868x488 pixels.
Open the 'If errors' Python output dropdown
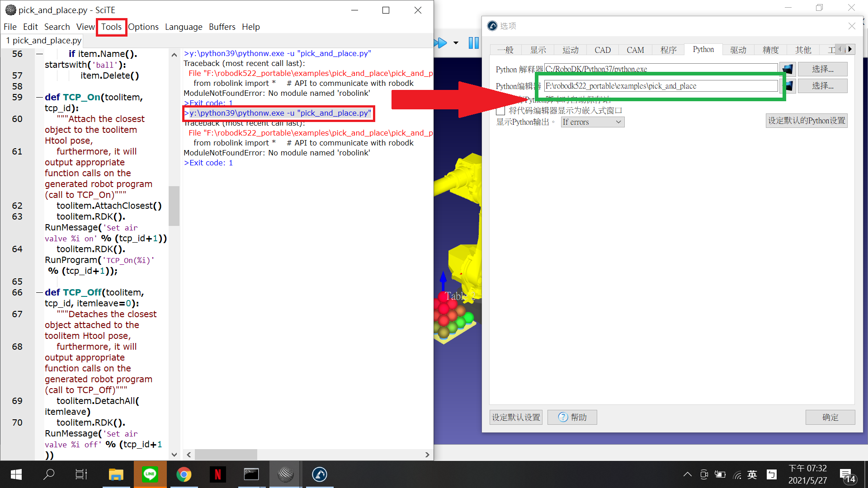click(593, 122)
